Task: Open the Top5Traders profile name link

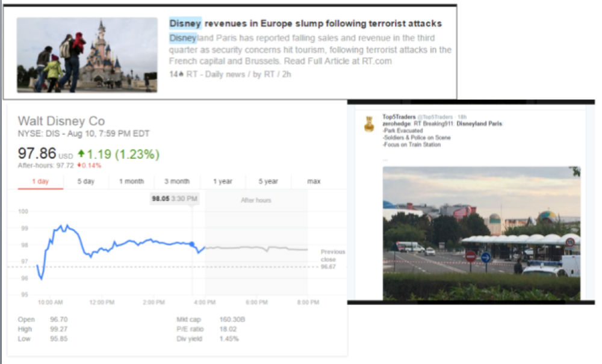Action: click(x=396, y=117)
